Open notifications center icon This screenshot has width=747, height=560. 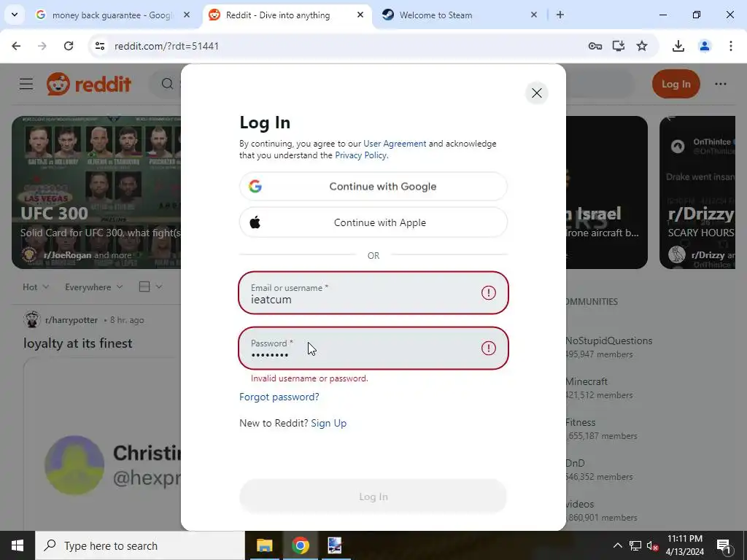tap(724, 545)
